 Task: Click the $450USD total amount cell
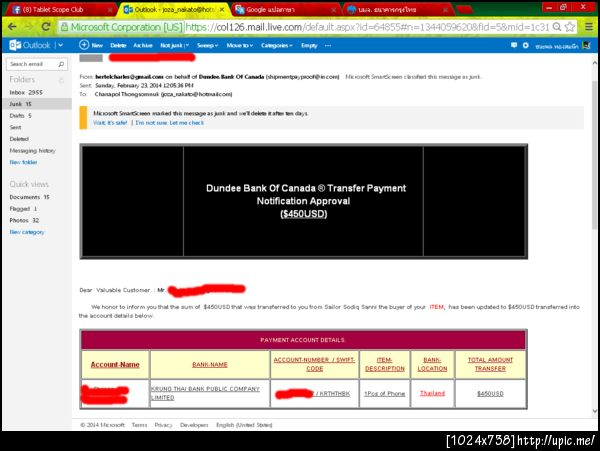(x=490, y=394)
